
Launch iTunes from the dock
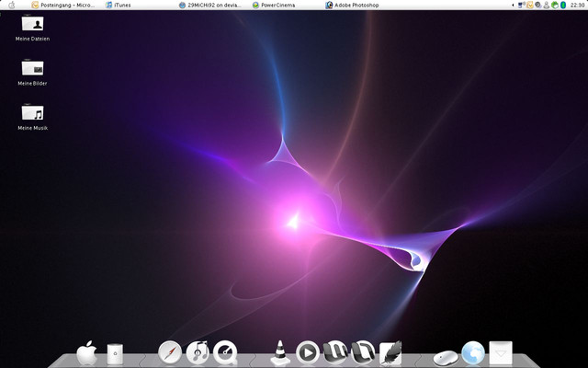tap(198, 352)
